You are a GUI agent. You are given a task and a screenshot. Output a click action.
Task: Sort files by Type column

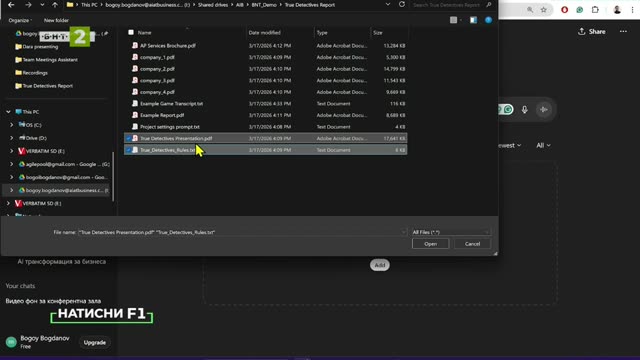coord(322,32)
